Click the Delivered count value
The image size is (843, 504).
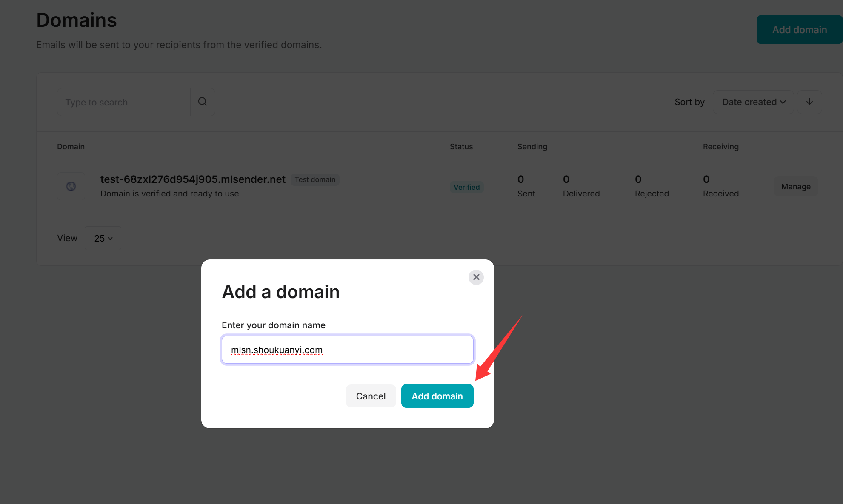566,179
